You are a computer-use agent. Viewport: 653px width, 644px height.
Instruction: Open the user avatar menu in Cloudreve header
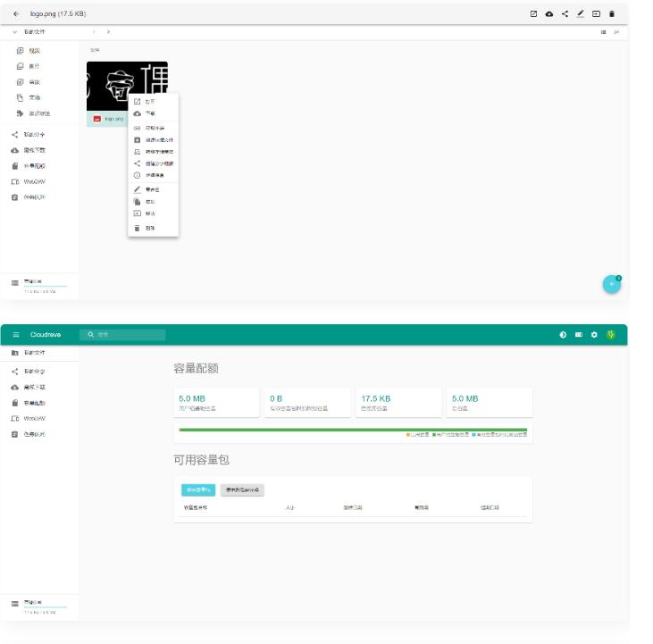pyautogui.click(x=611, y=335)
